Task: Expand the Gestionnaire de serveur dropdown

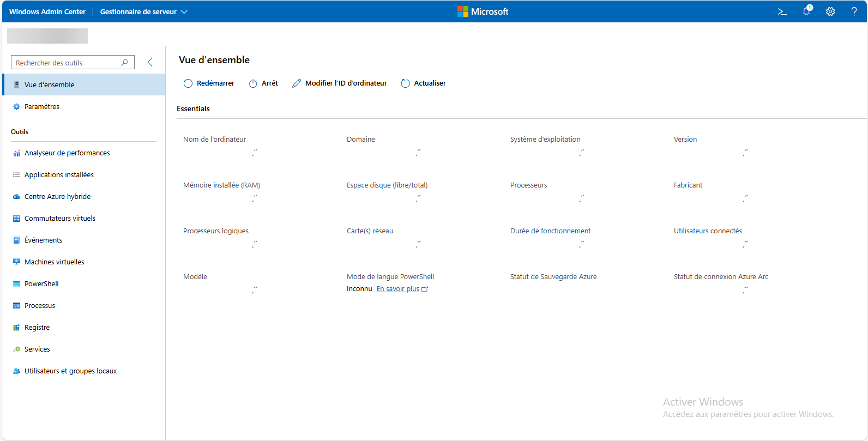Action: pos(143,11)
